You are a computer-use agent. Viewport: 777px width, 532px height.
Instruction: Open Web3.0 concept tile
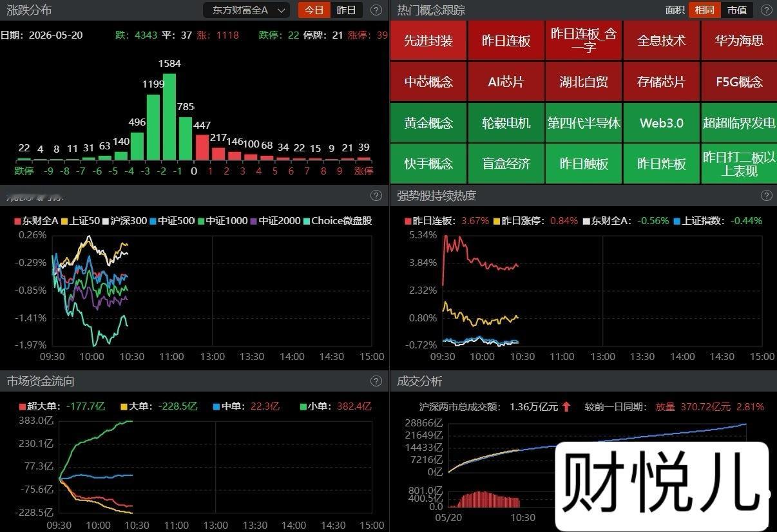point(661,122)
